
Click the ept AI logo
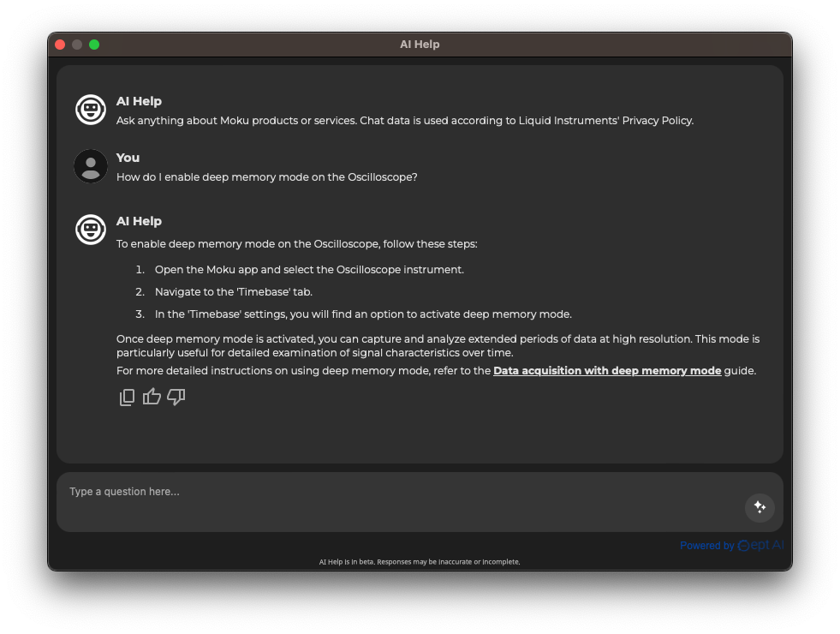760,545
